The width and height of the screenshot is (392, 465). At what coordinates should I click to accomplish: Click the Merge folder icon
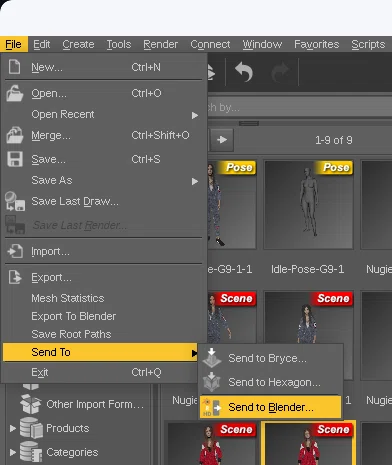[x=15, y=135]
